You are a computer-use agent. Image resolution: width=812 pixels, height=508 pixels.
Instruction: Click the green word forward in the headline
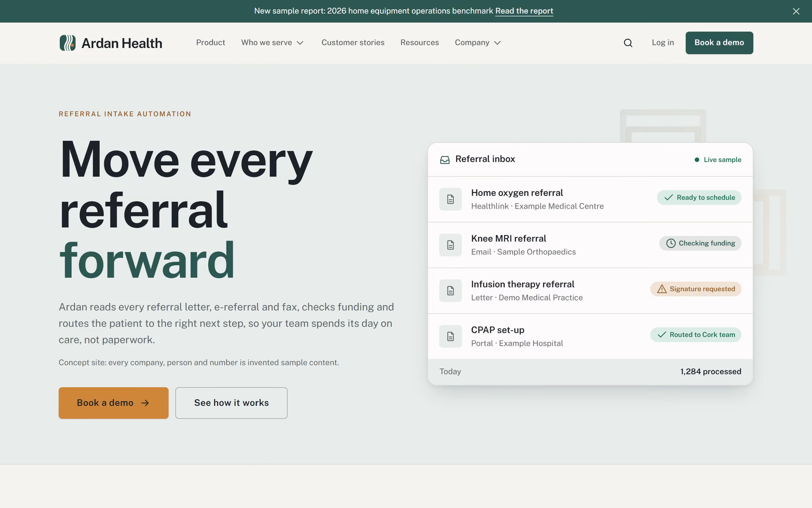[147, 260]
